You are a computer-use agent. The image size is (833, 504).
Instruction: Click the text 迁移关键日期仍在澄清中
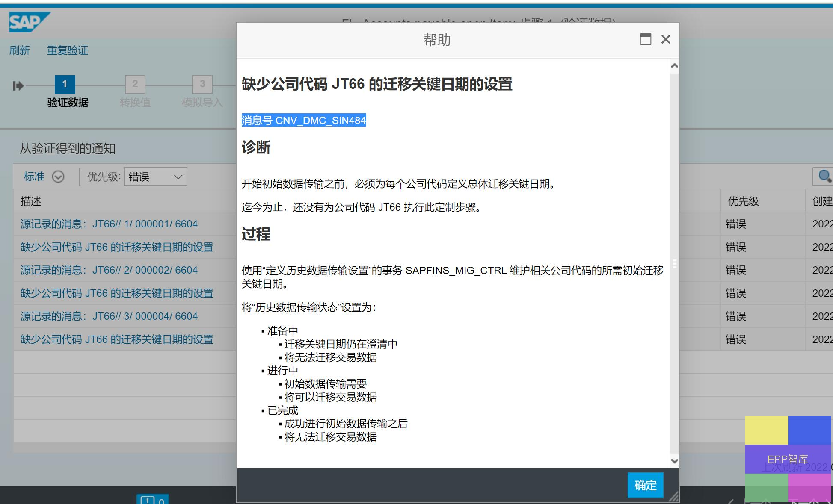(341, 344)
